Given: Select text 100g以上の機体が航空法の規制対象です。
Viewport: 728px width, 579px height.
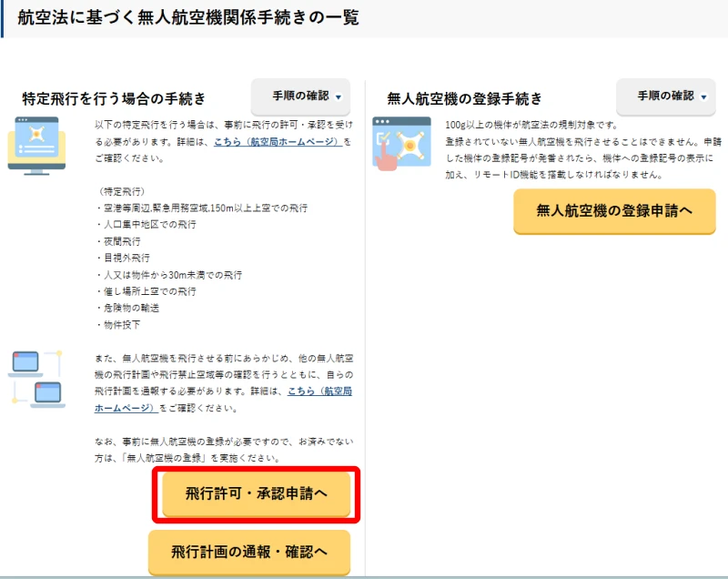Looking at the screenshot, I should (531, 125).
